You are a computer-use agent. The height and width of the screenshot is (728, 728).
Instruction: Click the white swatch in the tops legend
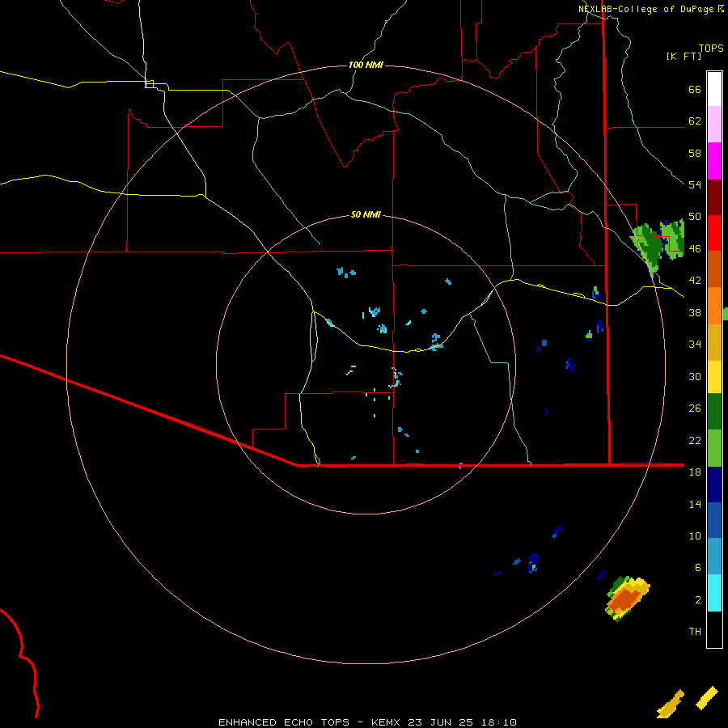tap(714, 89)
